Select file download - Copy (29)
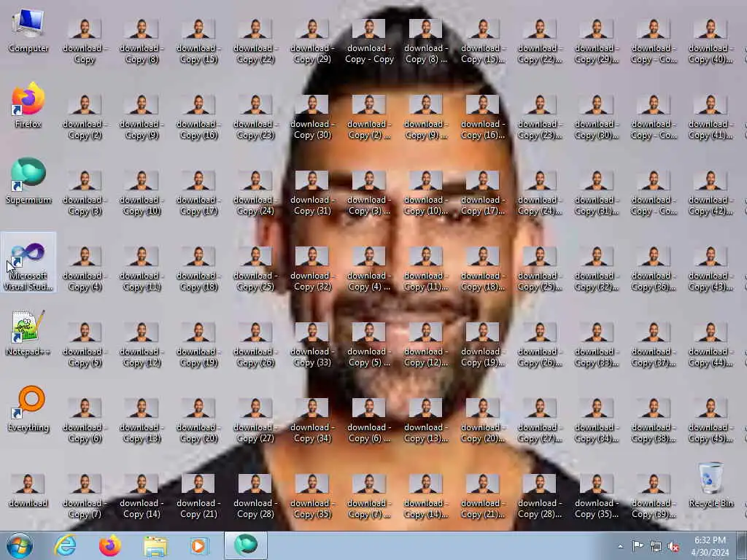Image resolution: width=747 pixels, height=560 pixels. (312, 42)
